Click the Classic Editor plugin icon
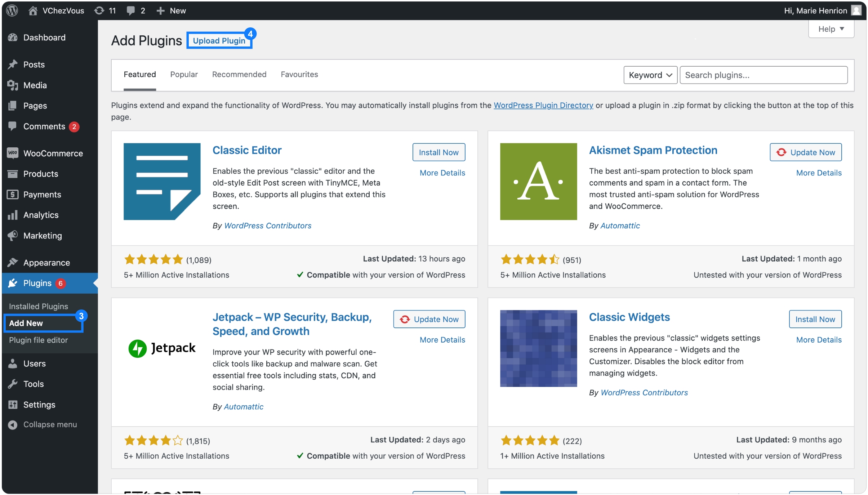Image resolution: width=868 pixels, height=495 pixels. tap(162, 182)
